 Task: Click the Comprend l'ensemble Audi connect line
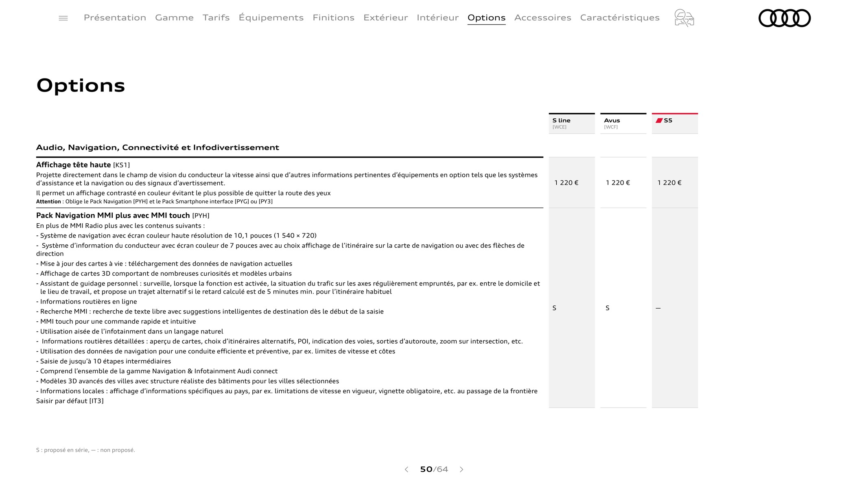point(157,371)
